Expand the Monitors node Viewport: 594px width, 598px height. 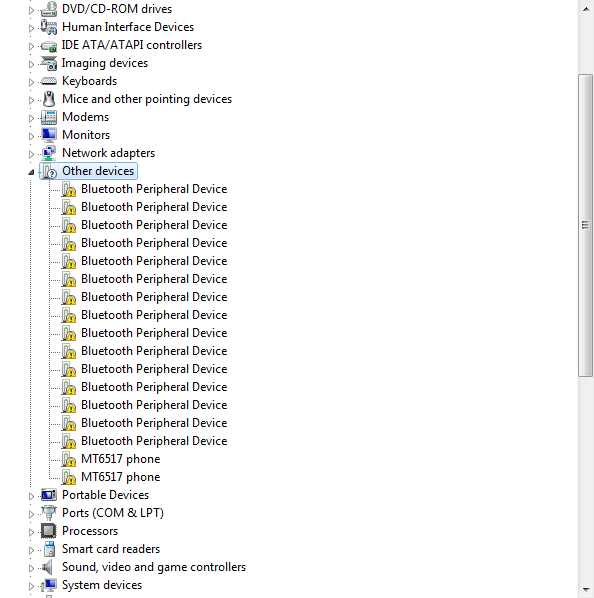[x=31, y=136]
